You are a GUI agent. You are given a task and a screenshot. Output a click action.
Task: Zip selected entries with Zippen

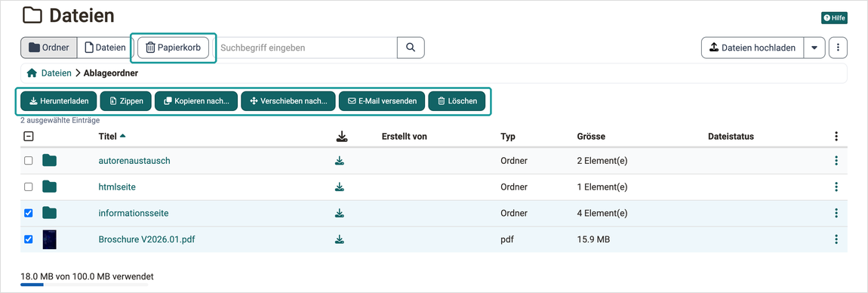[125, 101]
